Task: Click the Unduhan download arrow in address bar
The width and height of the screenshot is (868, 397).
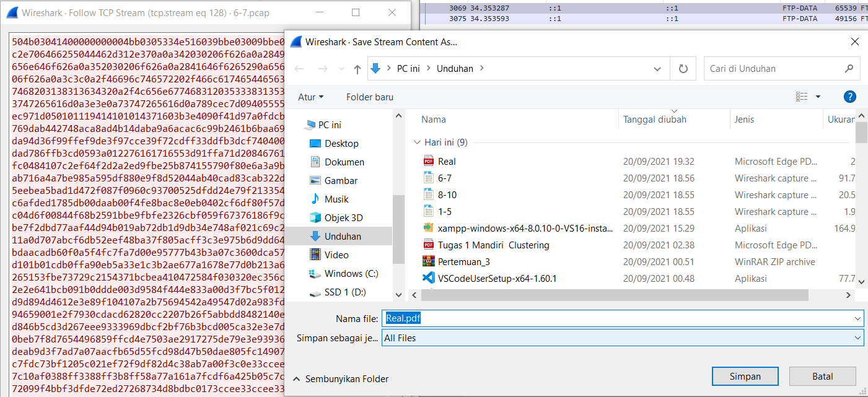Action: click(375, 69)
